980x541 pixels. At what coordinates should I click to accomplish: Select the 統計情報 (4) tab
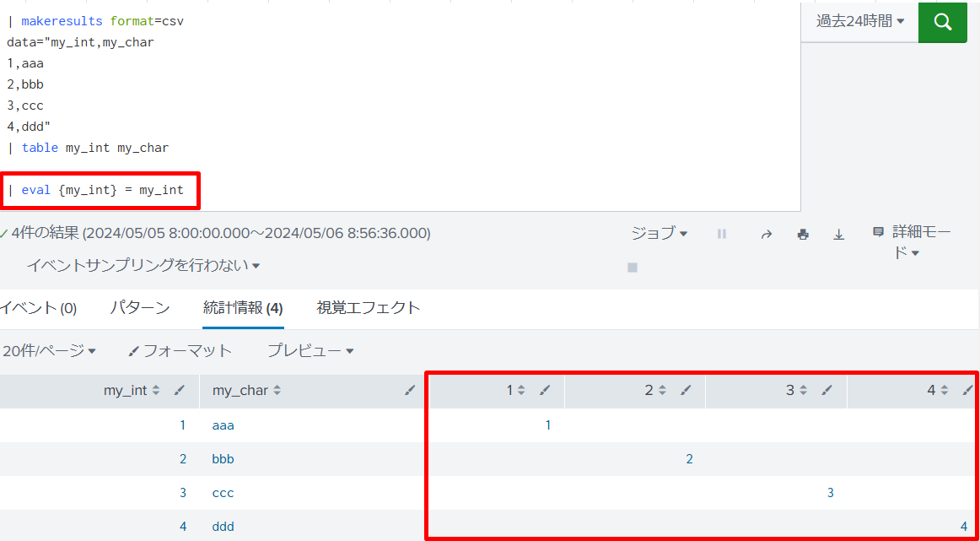tap(243, 308)
